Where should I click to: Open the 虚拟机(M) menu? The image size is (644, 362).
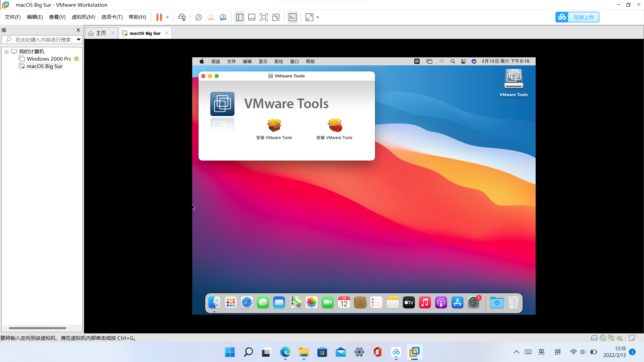[x=83, y=17]
